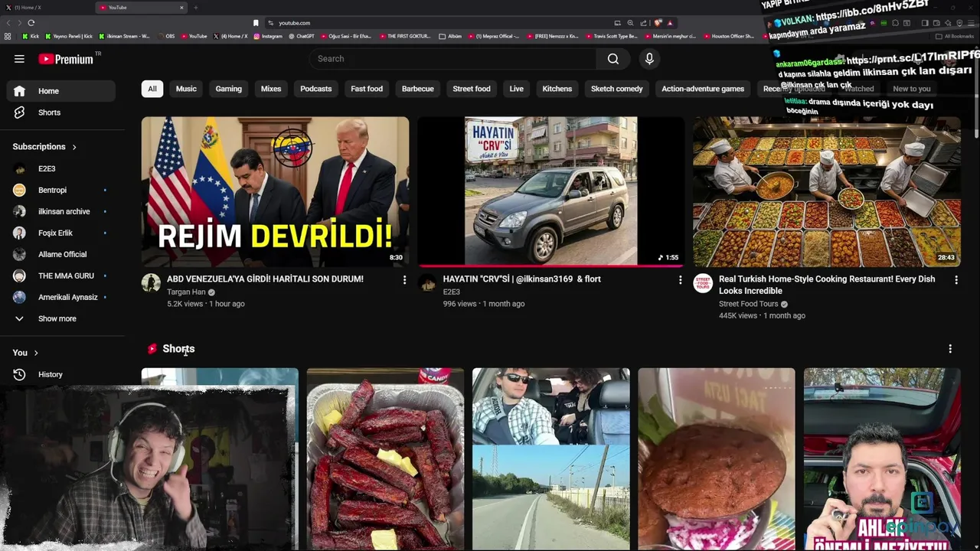This screenshot has width=980, height=551.
Task: Click E2E3 avatar beside HAYATIN video
Action: (427, 283)
